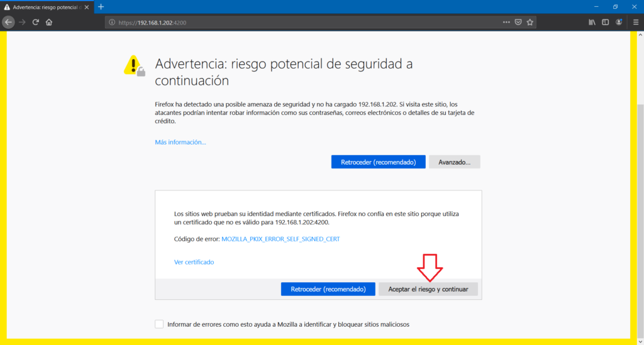Click Retroceder (recomendado) beside the Avanzado button

378,162
